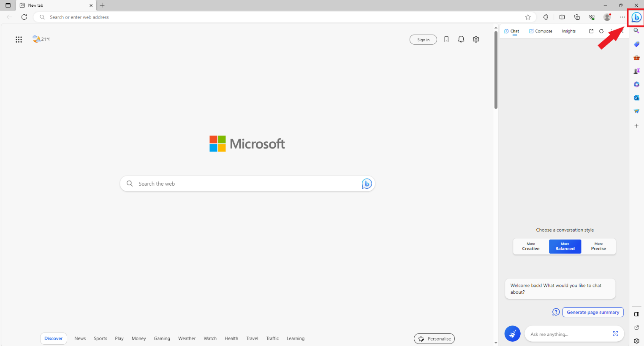Viewport: 644px width, 346px height.
Task: Click the page vertical scrollbar thumb
Action: pos(496,69)
